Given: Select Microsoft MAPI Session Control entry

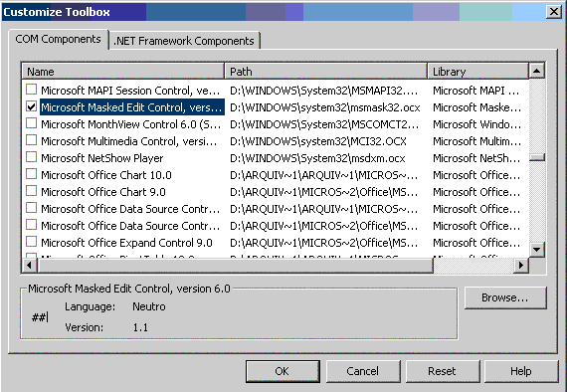Looking at the screenshot, I should (276, 91).
